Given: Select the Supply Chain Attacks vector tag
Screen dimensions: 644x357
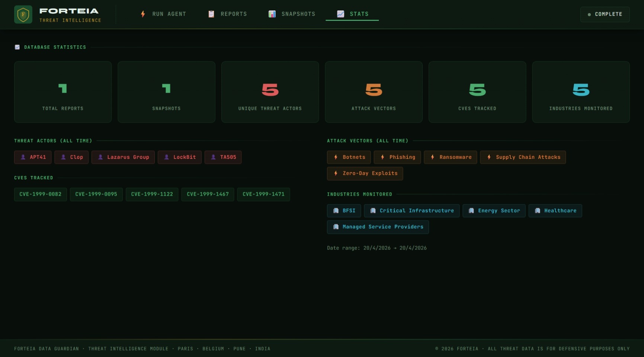Looking at the screenshot, I should click(x=523, y=157).
